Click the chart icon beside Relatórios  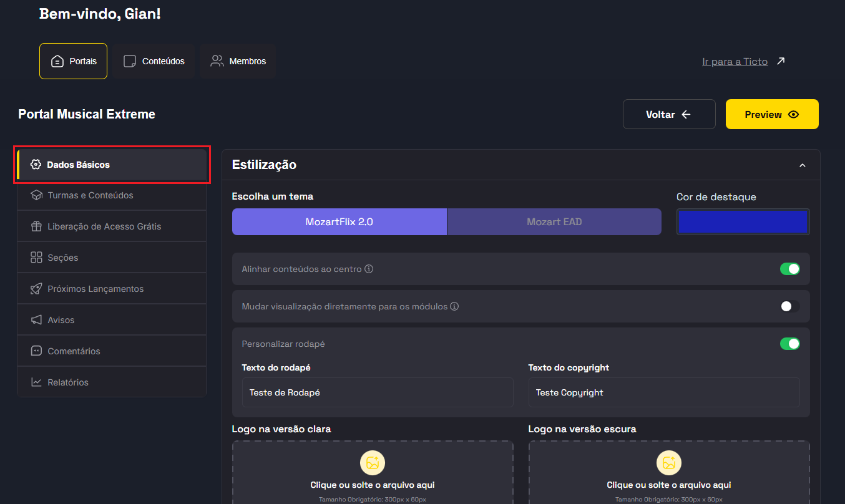pos(36,382)
